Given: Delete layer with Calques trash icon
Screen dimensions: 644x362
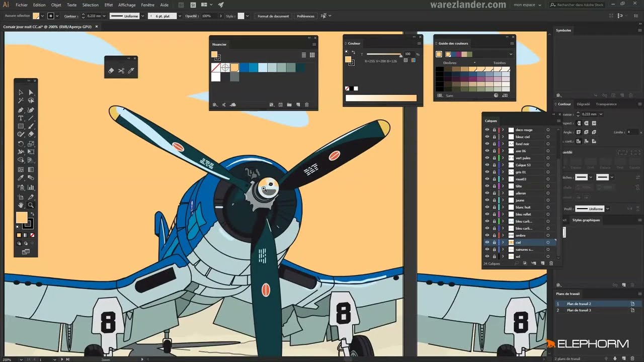Looking at the screenshot, I should 551,263.
